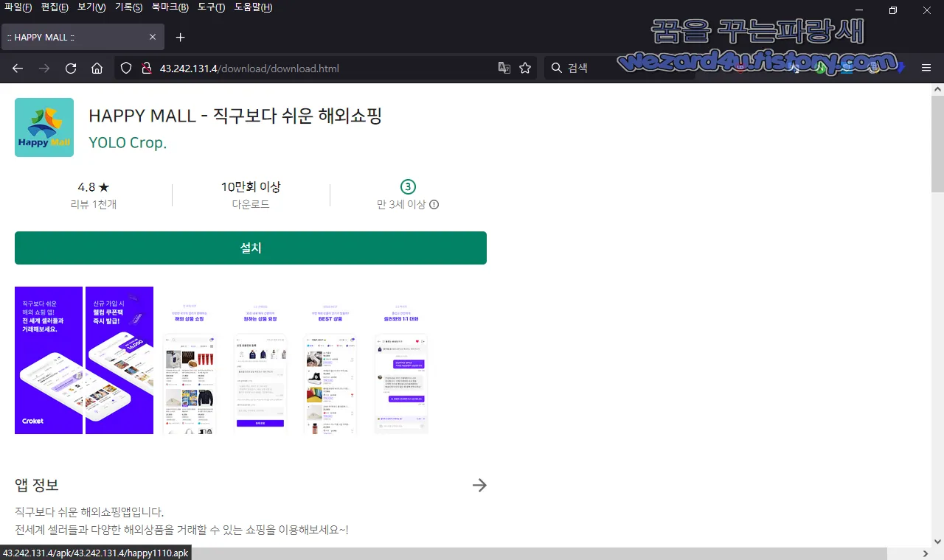
Task: Click the 앱 정보 heading
Action: 37,485
